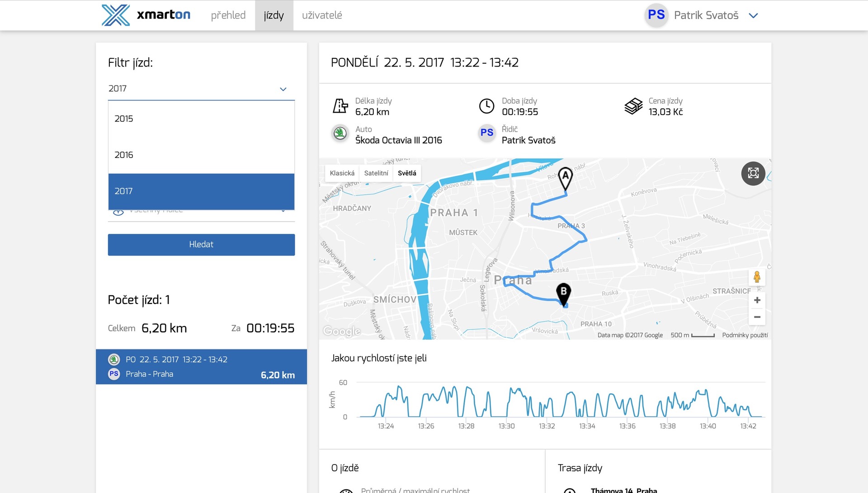Click the Škoda car logo icon
The image size is (868, 493).
click(340, 133)
